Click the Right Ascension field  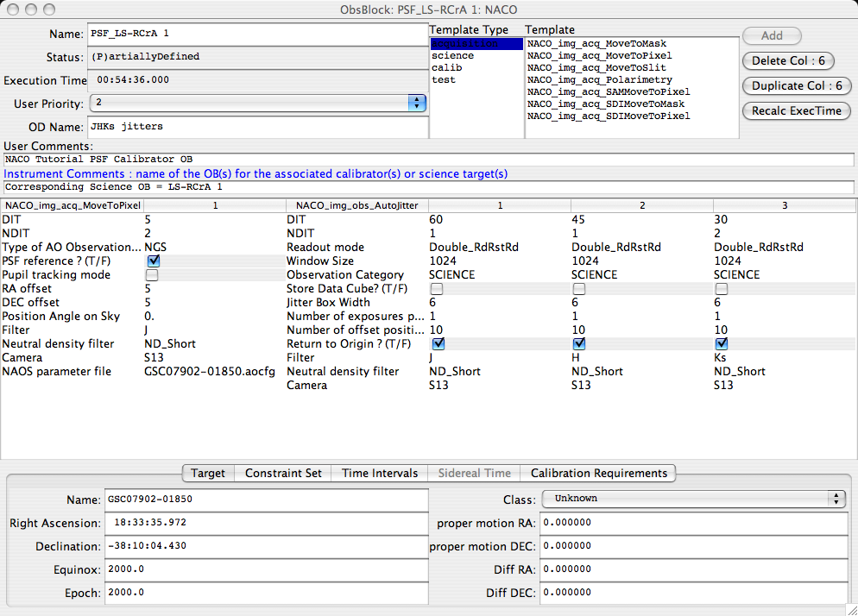(x=266, y=523)
